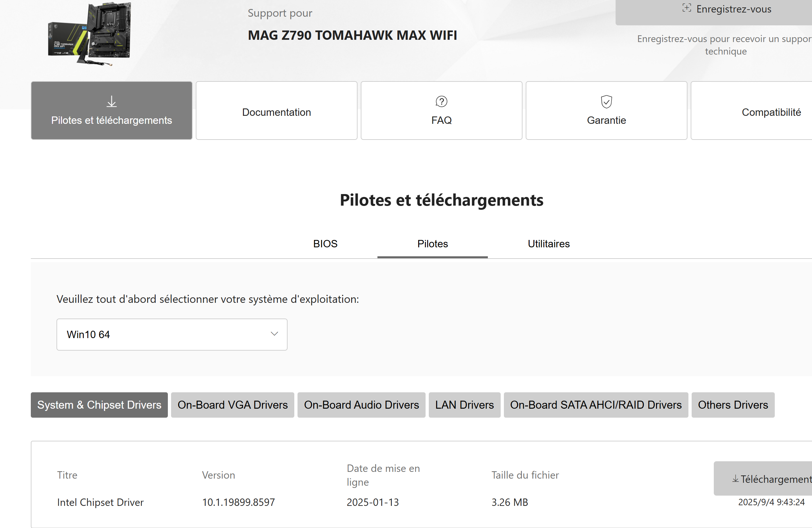The height and width of the screenshot is (528, 812).
Task: Open On-Board SATA AHCI/RAID Drivers
Action: 596,405
